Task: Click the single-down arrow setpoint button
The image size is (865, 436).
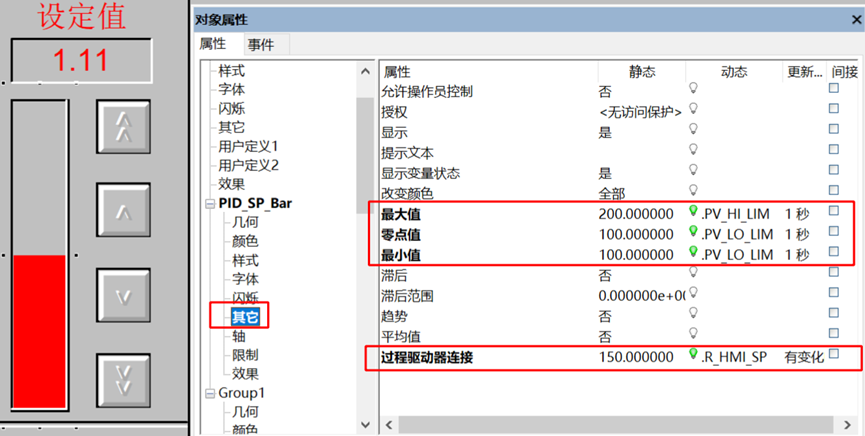Action: [124, 296]
